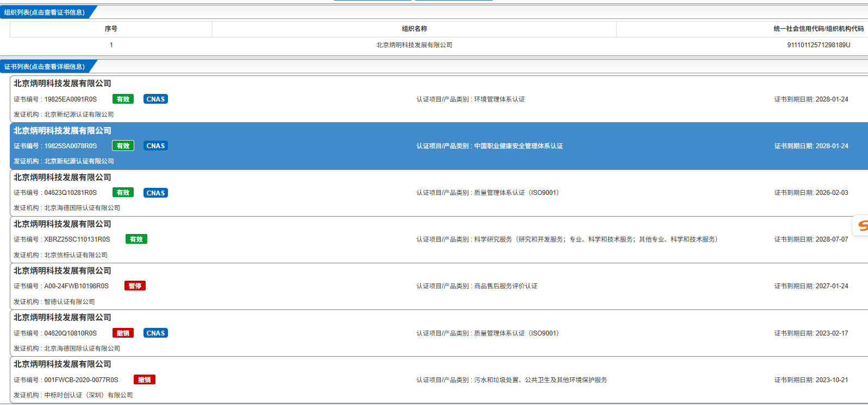Click 有效 status badge beside 04623Q10281R0S

click(x=123, y=193)
